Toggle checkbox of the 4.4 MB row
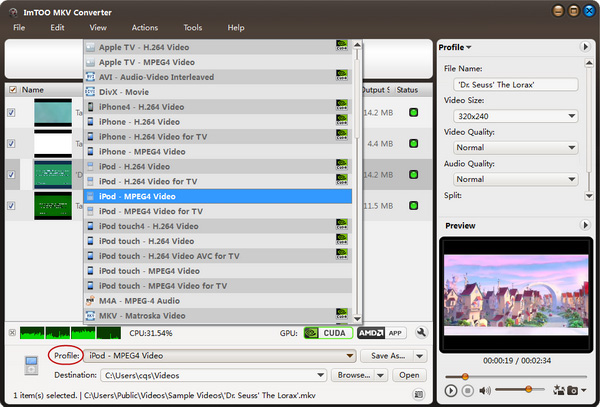Image resolution: width=600 pixels, height=407 pixels. 11,143
